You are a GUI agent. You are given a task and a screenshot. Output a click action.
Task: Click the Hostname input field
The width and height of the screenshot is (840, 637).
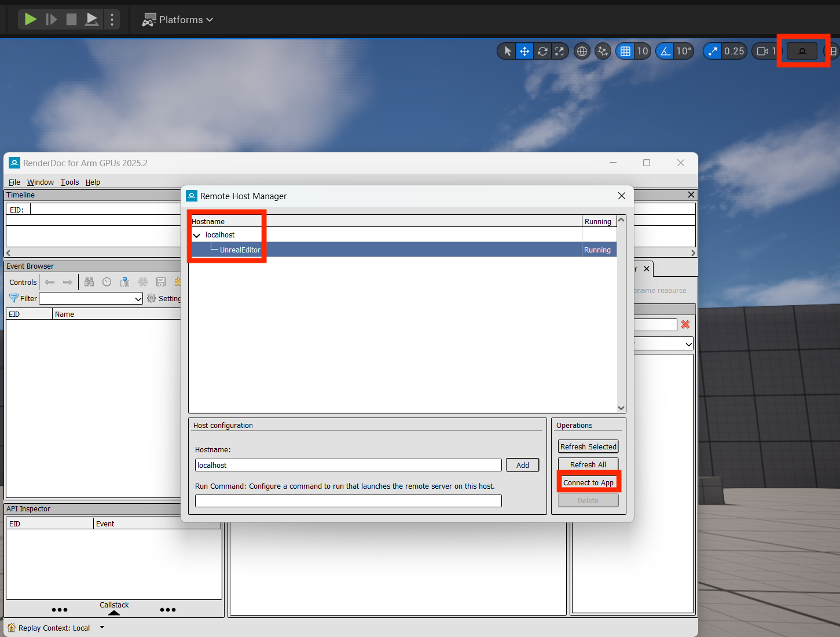tap(349, 465)
